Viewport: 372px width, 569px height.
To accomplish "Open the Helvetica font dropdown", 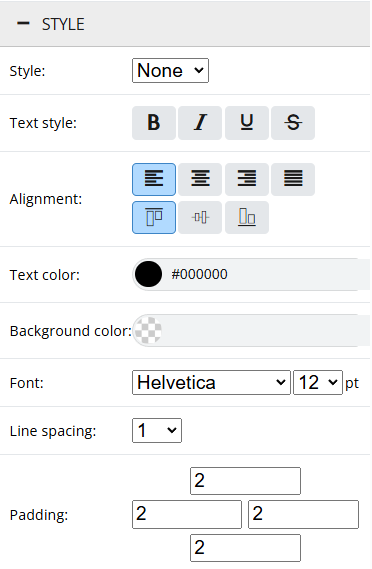I will pos(211,382).
